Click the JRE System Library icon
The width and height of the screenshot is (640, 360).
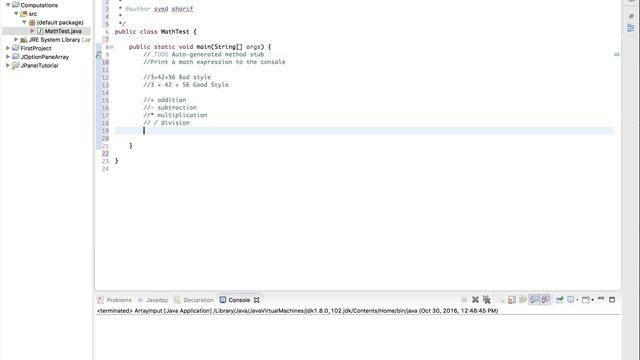[24, 40]
